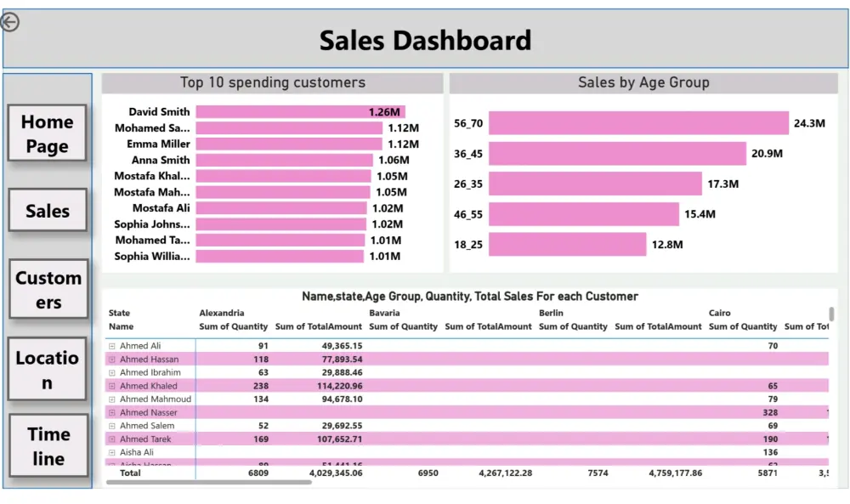Viewport: 850px width, 504px height.
Task: Select the 56_70 age group bar
Action: tap(637, 123)
